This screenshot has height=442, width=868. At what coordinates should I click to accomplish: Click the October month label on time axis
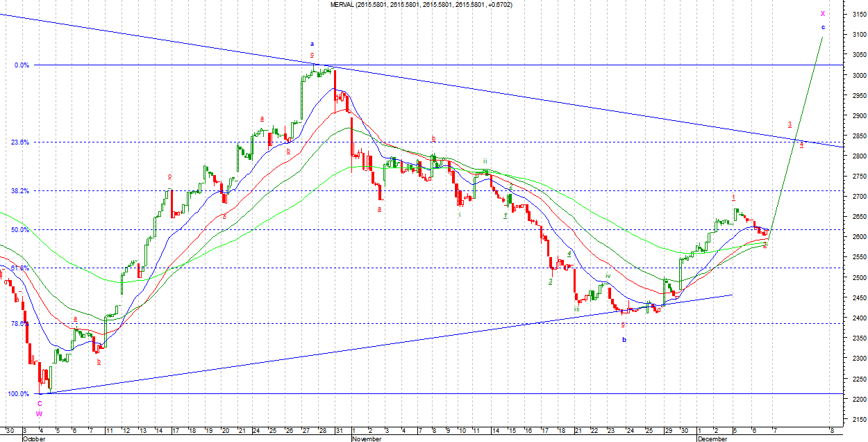coord(36,439)
